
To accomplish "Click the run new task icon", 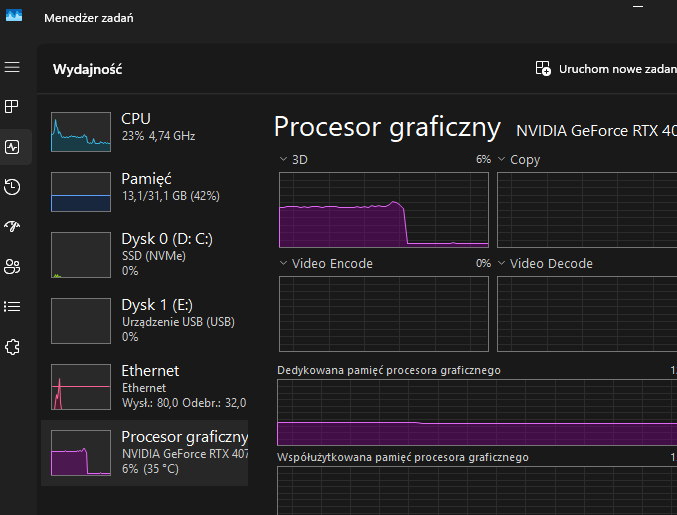I will pos(543,69).
